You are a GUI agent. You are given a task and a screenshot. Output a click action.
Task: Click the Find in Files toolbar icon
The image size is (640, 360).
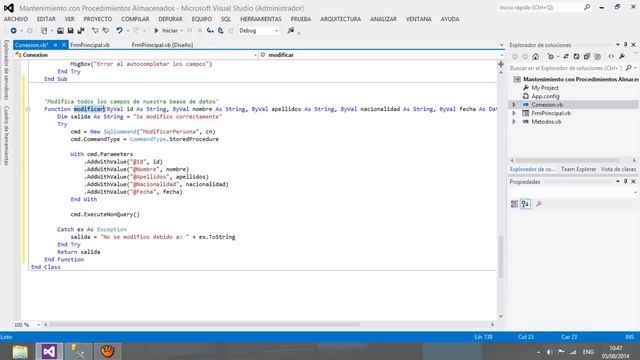click(x=291, y=31)
